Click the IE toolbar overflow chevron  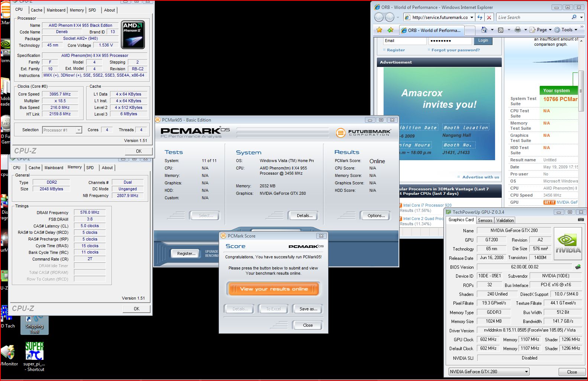tap(582, 27)
